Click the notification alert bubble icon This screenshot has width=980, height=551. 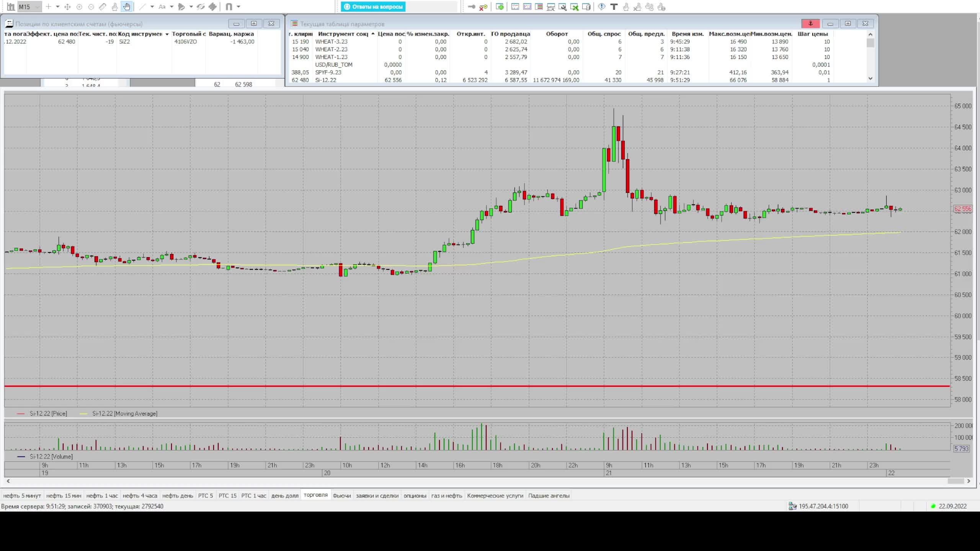[x=602, y=7]
